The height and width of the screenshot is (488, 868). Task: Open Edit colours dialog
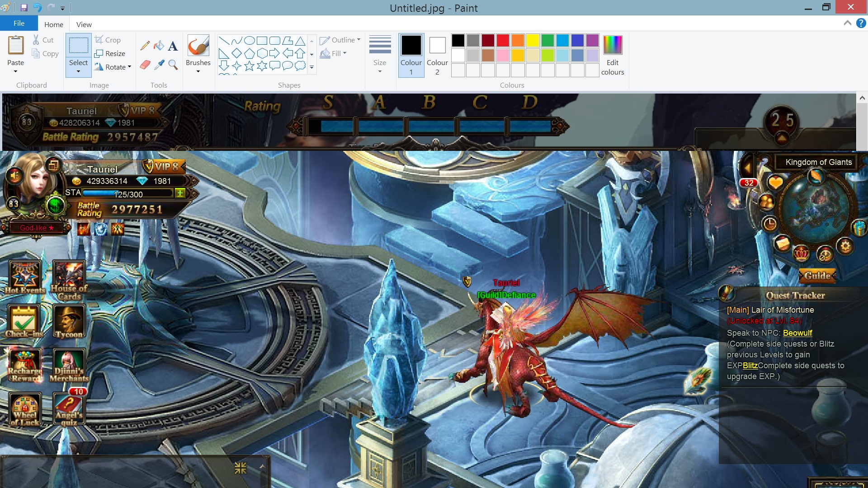coord(612,55)
